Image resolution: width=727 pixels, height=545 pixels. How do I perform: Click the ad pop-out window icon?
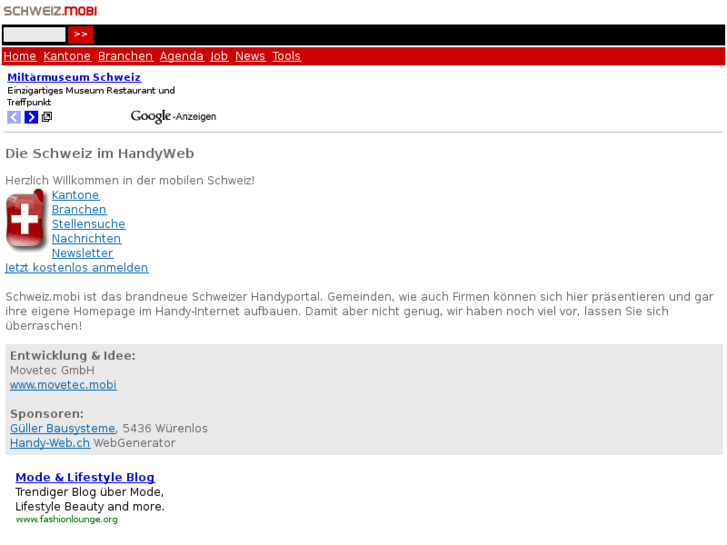pos(47,117)
